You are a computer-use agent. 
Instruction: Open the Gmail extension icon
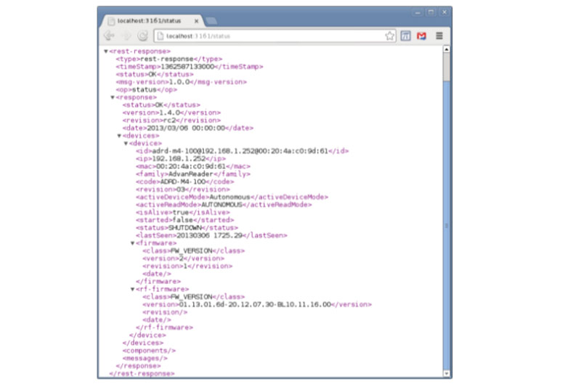pyautogui.click(x=421, y=36)
